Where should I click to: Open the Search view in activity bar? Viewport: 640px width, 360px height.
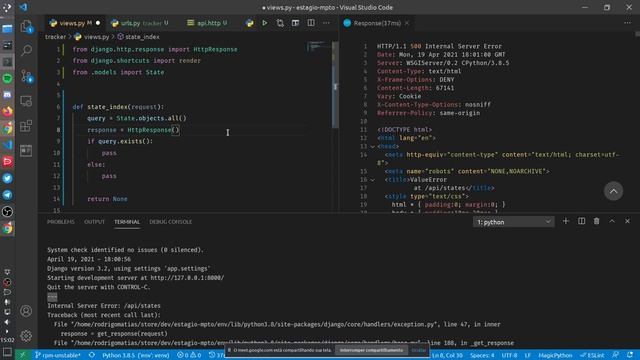[26, 51]
